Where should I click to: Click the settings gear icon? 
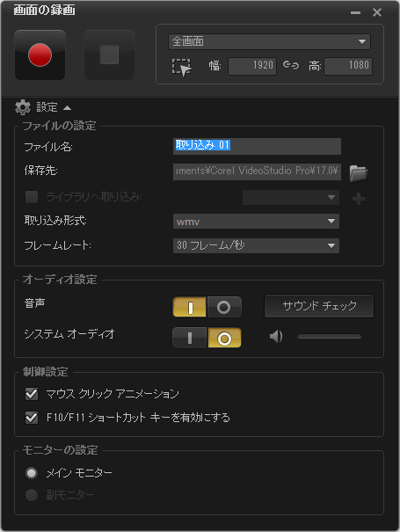[x=23, y=107]
